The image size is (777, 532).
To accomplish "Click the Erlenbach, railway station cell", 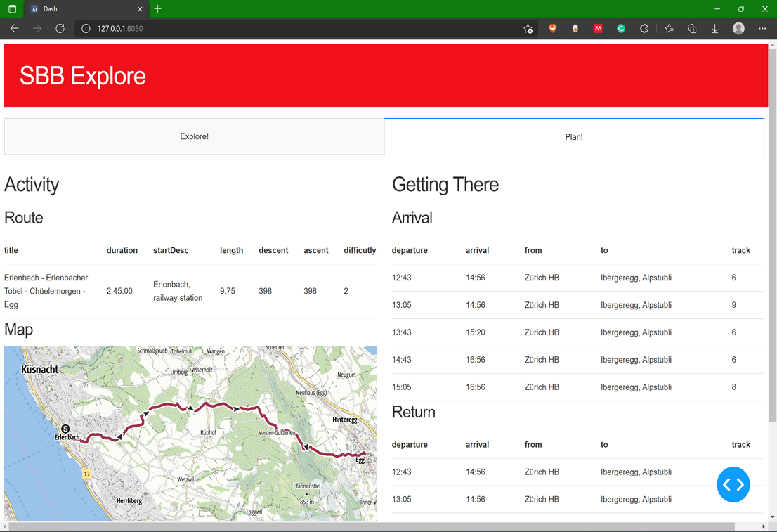I will (178, 291).
